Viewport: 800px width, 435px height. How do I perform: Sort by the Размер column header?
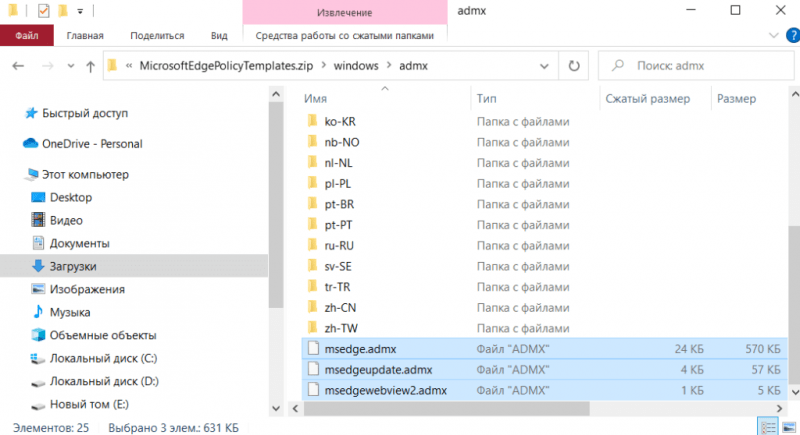coord(736,98)
